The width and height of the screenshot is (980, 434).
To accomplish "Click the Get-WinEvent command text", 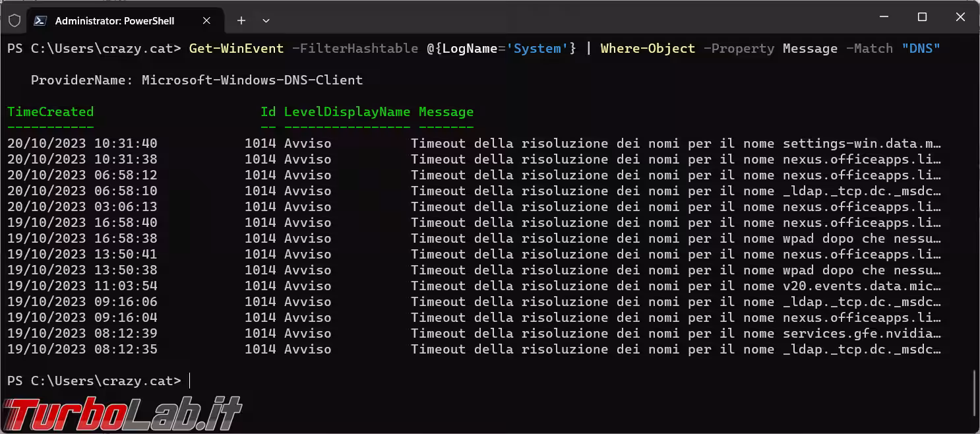I will [236, 48].
